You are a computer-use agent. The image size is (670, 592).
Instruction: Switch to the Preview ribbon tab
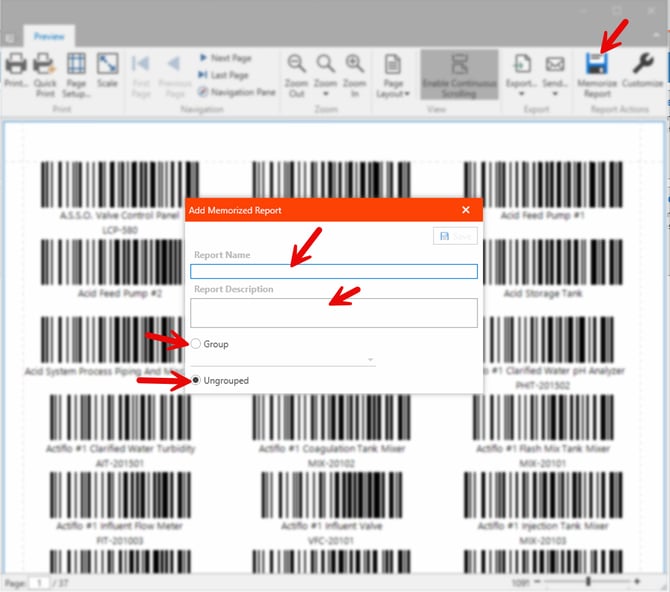49,36
